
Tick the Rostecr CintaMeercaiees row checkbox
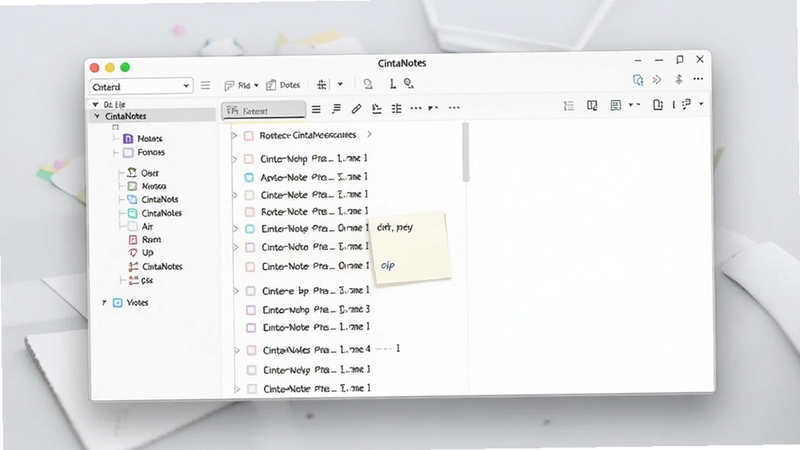point(248,136)
